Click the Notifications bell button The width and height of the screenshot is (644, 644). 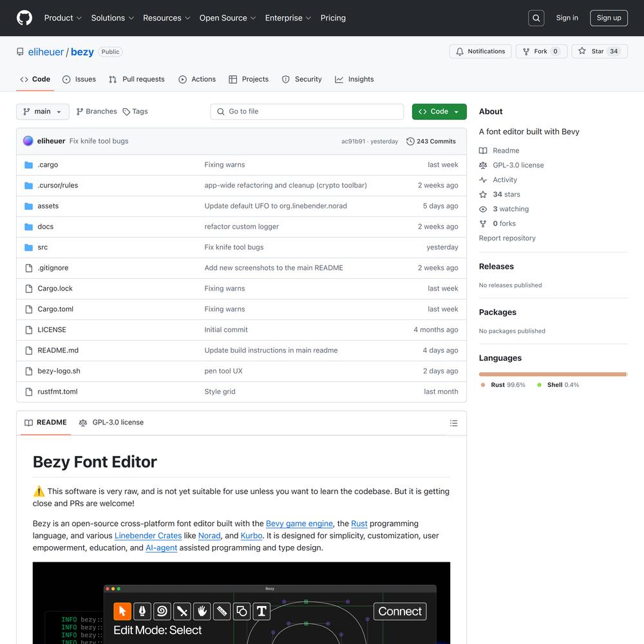click(x=480, y=52)
